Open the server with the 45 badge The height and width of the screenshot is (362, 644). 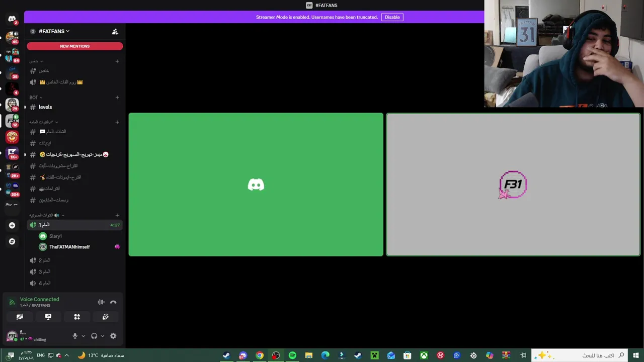[x=12, y=37]
